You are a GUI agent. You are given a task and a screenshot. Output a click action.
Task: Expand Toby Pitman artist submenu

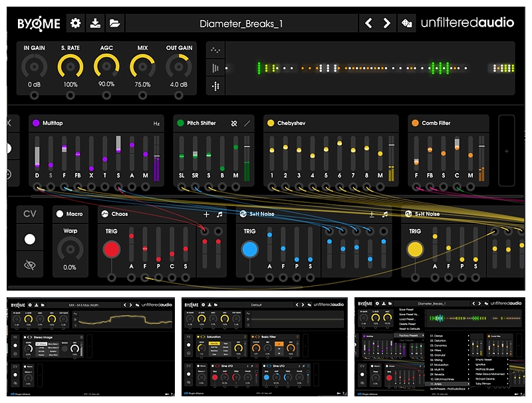[489, 384]
